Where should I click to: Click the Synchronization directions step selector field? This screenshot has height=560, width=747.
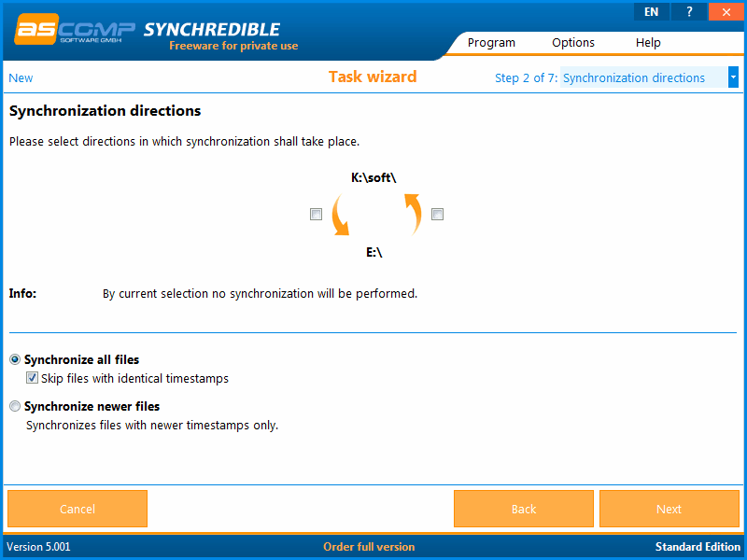(x=644, y=77)
